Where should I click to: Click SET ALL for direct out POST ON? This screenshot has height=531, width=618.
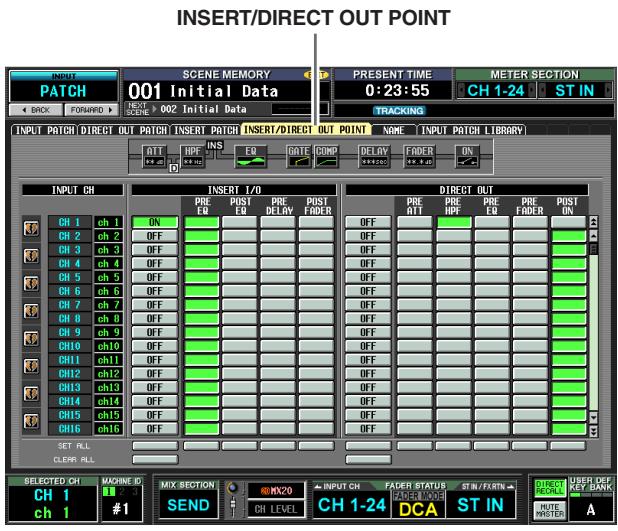[568, 446]
